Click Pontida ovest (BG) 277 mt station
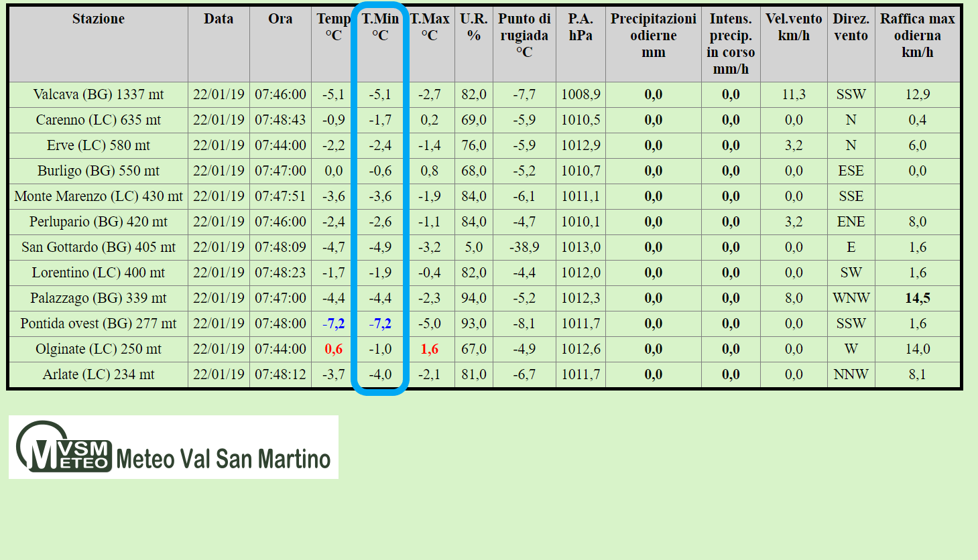Image resolution: width=978 pixels, height=560 pixels. click(99, 324)
